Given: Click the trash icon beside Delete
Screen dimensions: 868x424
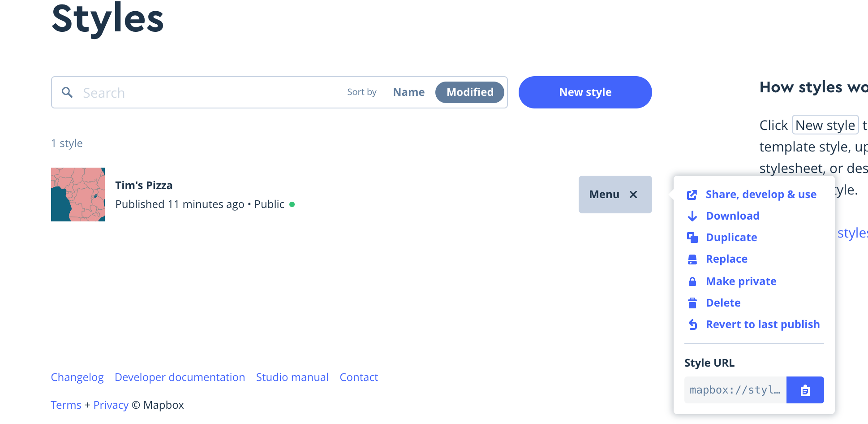Looking at the screenshot, I should click(x=692, y=303).
